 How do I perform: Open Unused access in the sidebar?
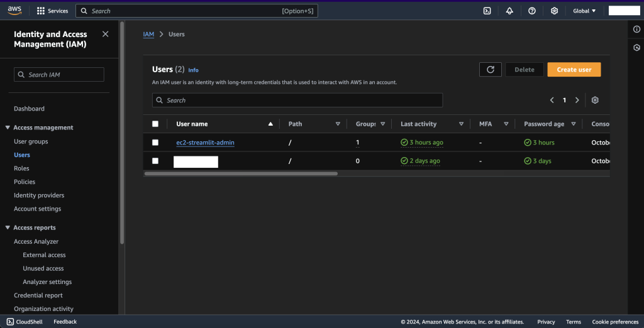[43, 268]
